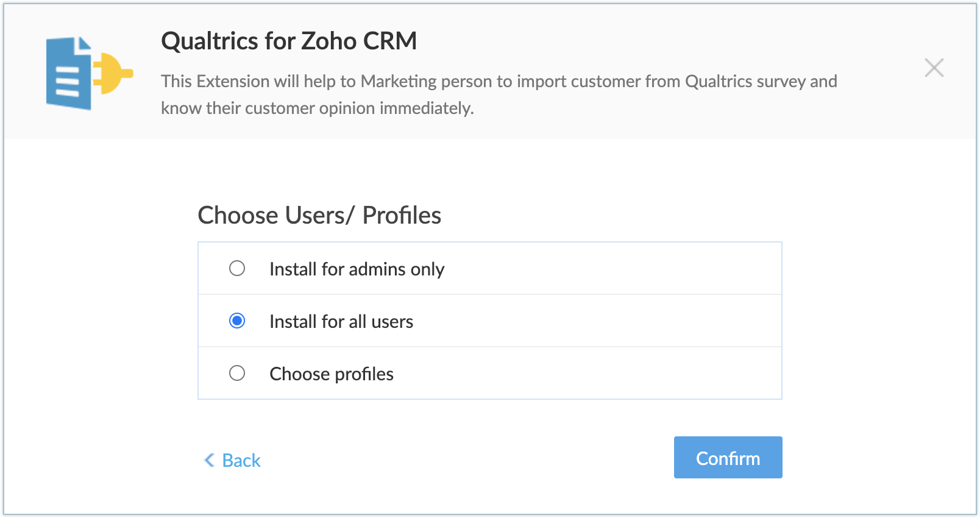The image size is (980, 518).
Task: Select the 'Choose profiles' radio button
Action: [x=237, y=373]
